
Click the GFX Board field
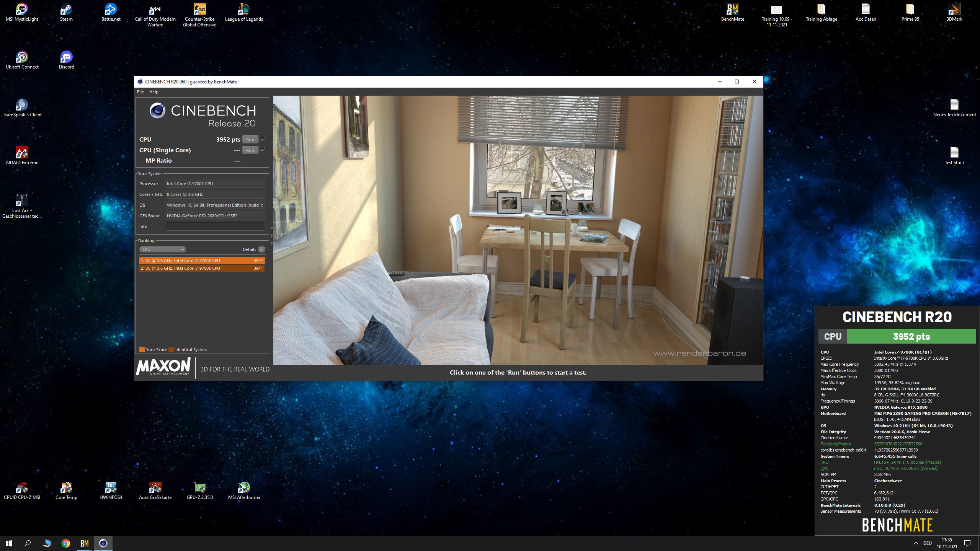[x=215, y=216]
